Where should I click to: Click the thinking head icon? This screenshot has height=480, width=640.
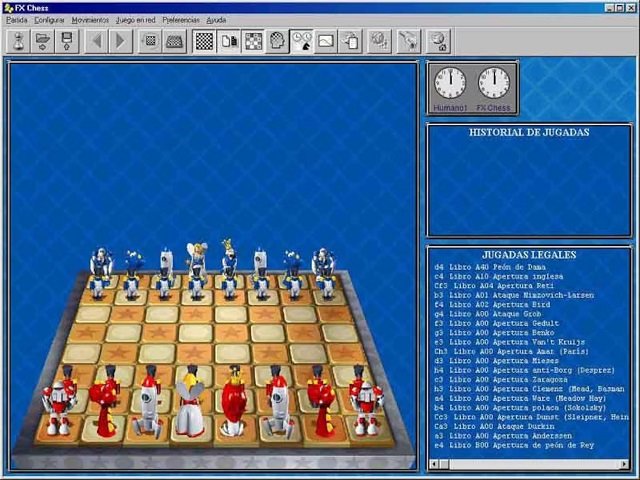click(x=278, y=41)
